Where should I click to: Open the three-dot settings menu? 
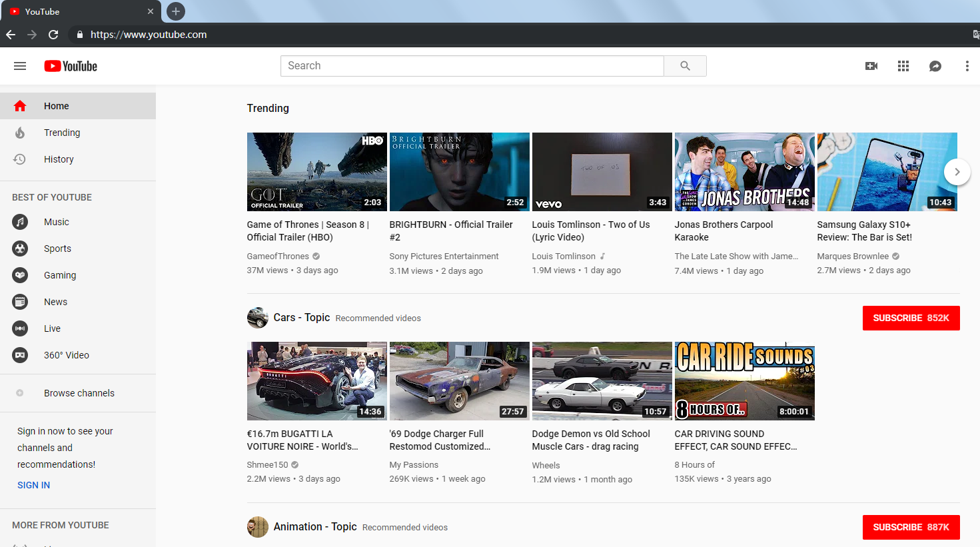967,66
